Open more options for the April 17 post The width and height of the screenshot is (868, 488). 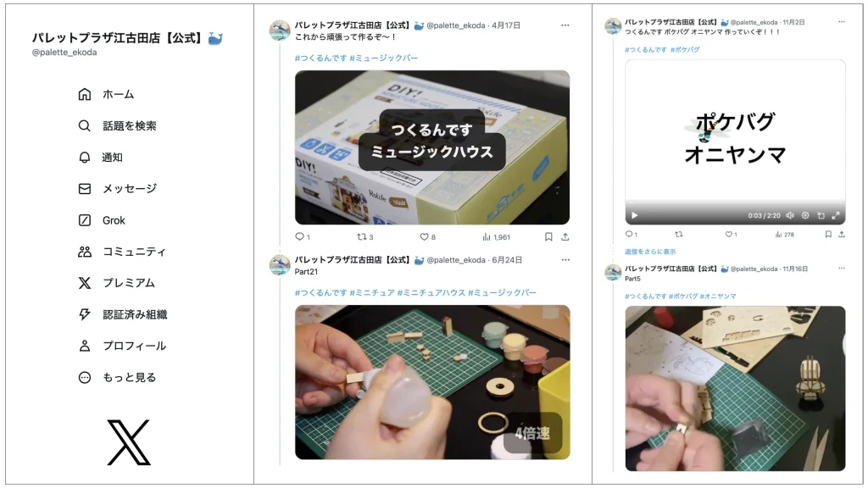pyautogui.click(x=565, y=25)
